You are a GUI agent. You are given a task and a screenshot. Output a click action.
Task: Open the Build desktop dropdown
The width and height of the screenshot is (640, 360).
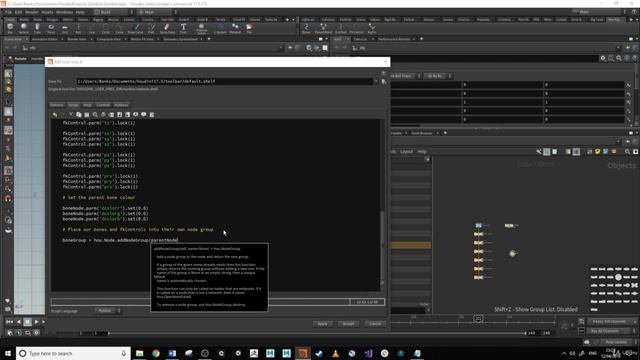tap(114, 12)
